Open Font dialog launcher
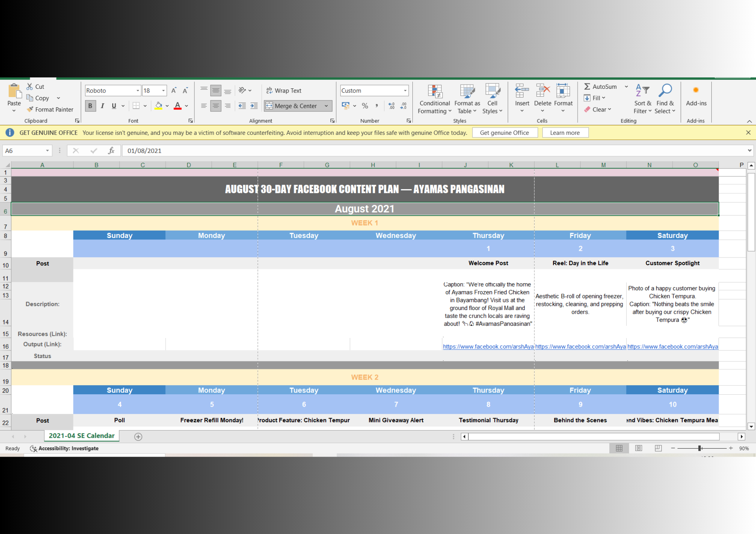 191,121
